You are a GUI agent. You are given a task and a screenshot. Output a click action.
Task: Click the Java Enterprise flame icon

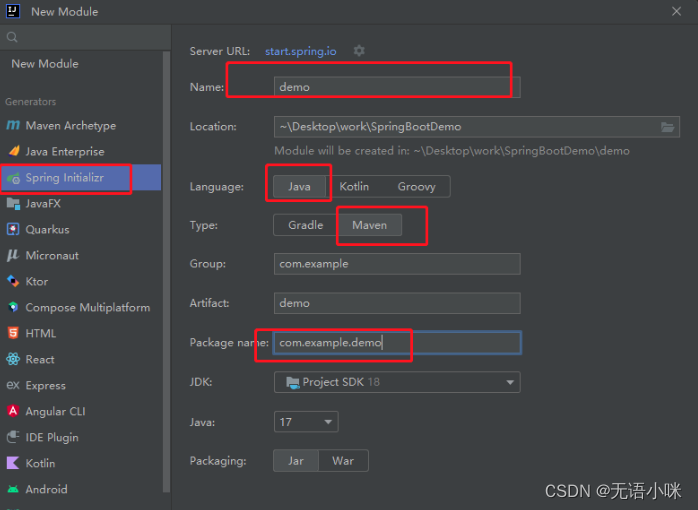point(13,151)
